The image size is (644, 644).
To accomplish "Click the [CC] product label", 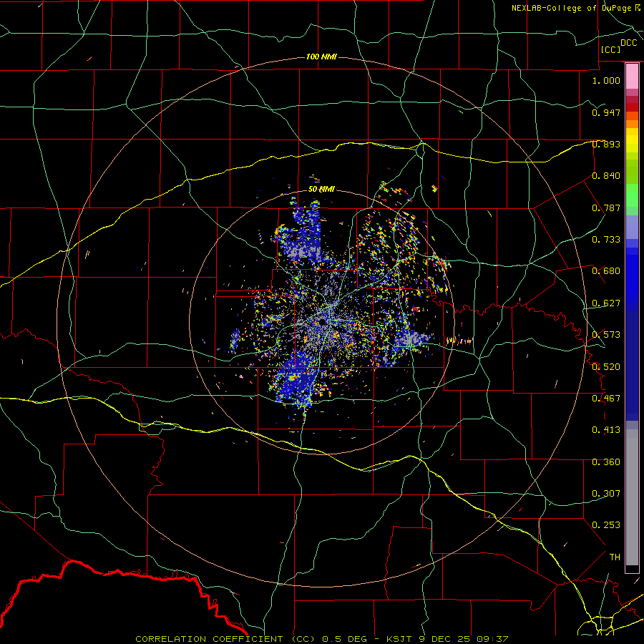I will pyautogui.click(x=611, y=49).
